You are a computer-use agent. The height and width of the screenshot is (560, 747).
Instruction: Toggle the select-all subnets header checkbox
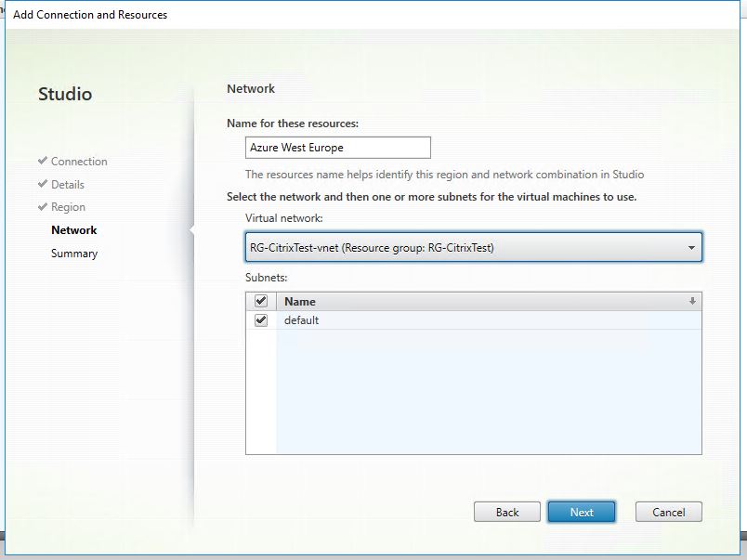(x=261, y=302)
